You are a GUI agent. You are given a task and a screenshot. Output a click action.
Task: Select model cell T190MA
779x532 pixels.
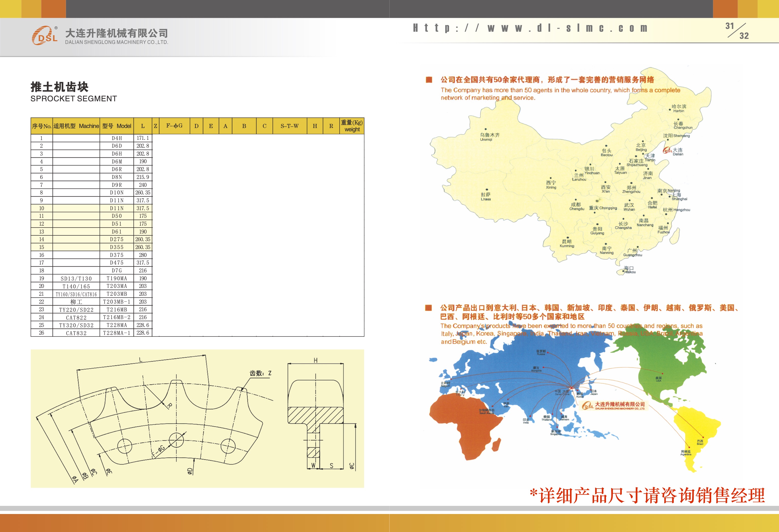(117, 279)
